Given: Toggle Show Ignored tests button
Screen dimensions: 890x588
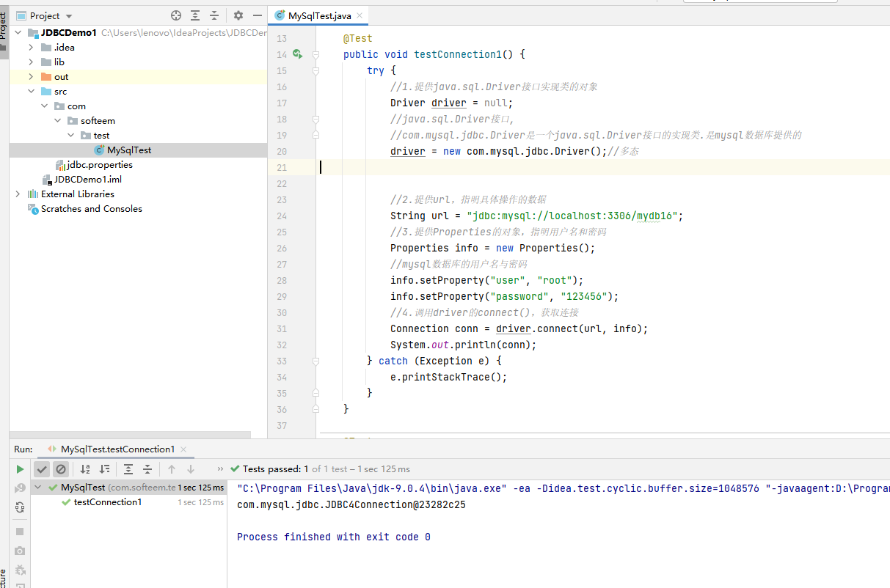Looking at the screenshot, I should click(61, 469).
